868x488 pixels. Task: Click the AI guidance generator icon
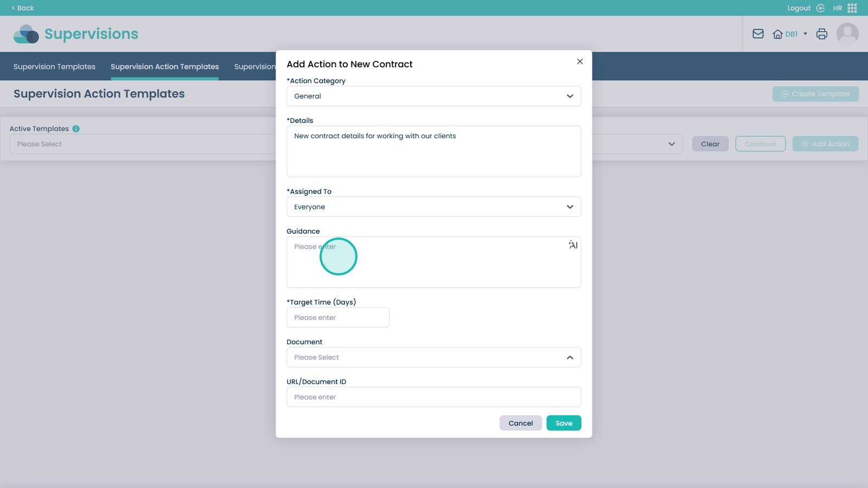(573, 245)
